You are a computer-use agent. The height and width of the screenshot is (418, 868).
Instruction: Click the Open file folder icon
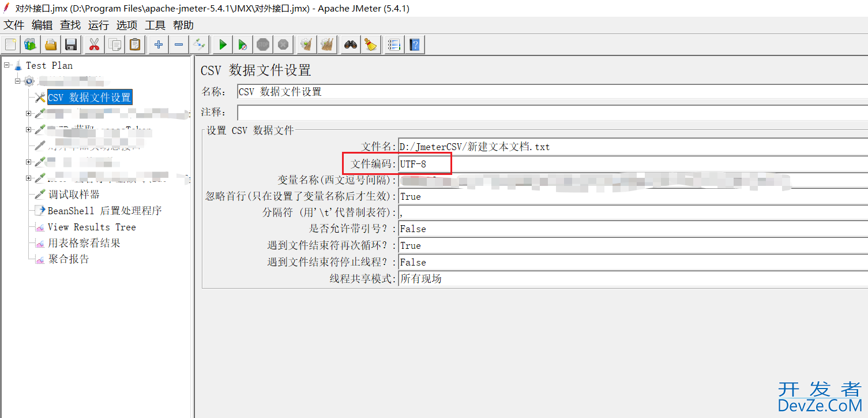tap(51, 44)
